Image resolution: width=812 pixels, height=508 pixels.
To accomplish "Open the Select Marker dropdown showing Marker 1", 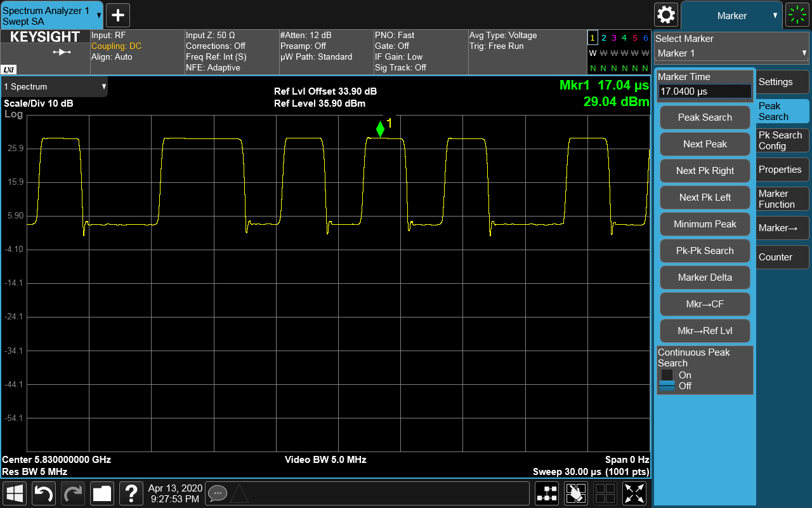I will 731,53.
